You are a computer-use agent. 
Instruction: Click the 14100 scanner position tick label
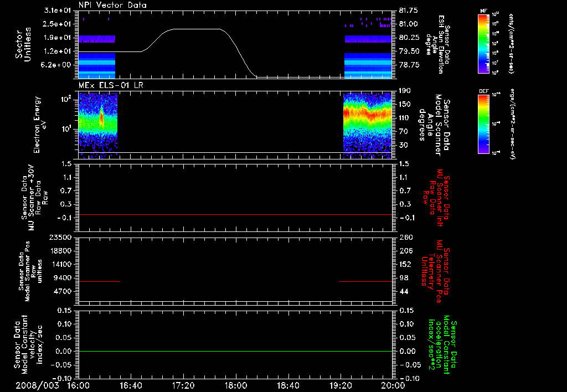(60, 264)
